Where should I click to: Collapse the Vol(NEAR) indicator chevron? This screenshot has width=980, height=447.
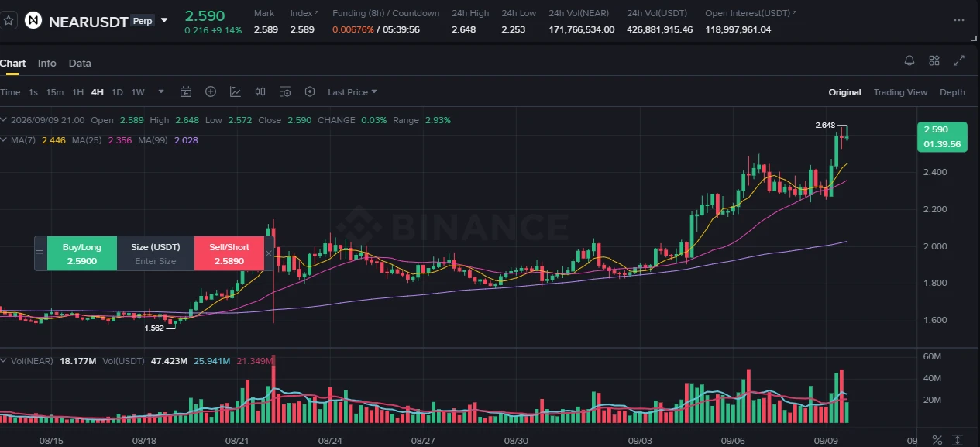3,361
